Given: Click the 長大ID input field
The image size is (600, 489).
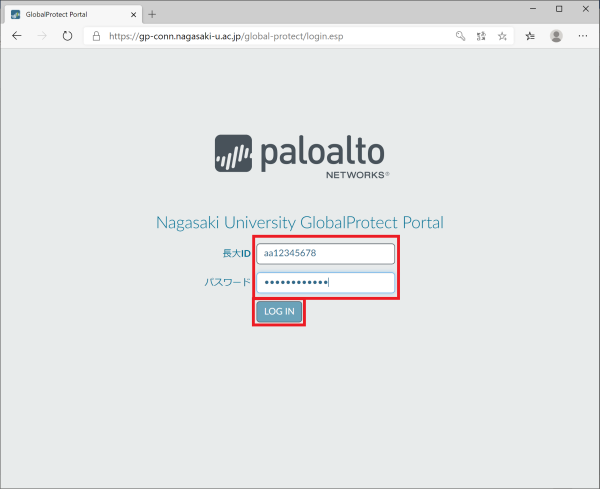Looking at the screenshot, I should [325, 254].
